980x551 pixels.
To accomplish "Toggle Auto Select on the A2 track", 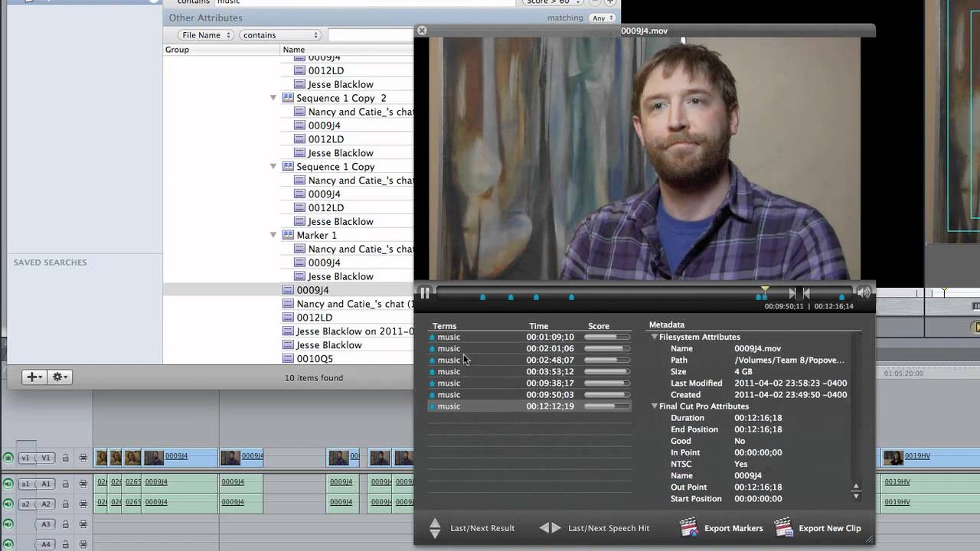I will click(x=83, y=504).
